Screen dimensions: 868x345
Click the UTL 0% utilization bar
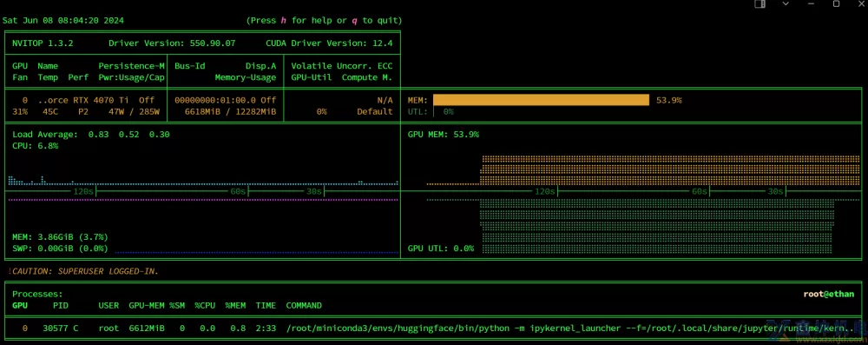click(x=444, y=111)
